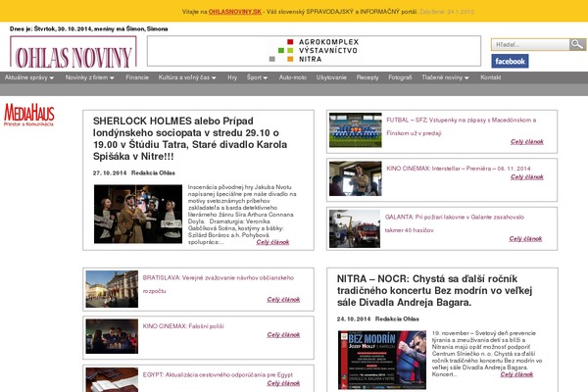Viewport: 588px width, 392px height.
Task: Open the MediaHaus logo banner
Action: pyautogui.click(x=29, y=115)
